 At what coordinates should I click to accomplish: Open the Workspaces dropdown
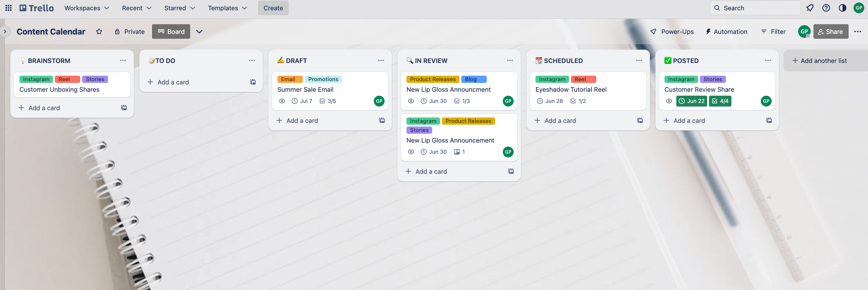(87, 8)
